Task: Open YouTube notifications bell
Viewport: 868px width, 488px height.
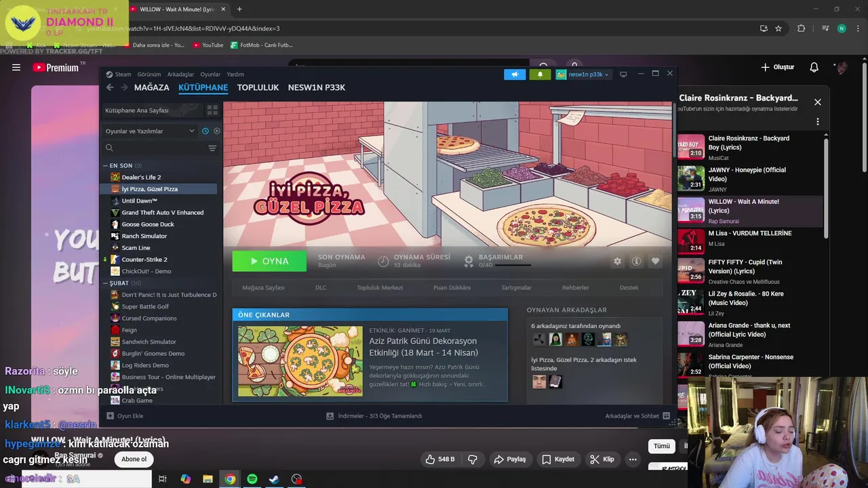Action: [x=814, y=67]
